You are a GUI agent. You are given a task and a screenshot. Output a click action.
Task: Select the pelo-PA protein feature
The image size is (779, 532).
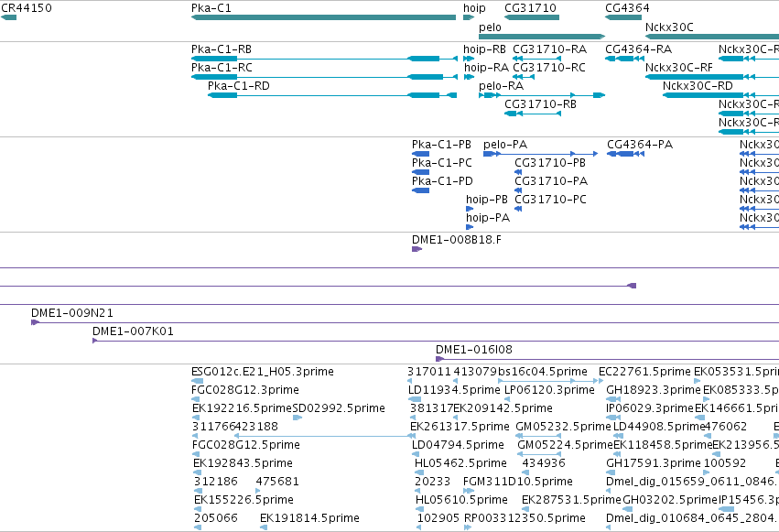[540, 154]
